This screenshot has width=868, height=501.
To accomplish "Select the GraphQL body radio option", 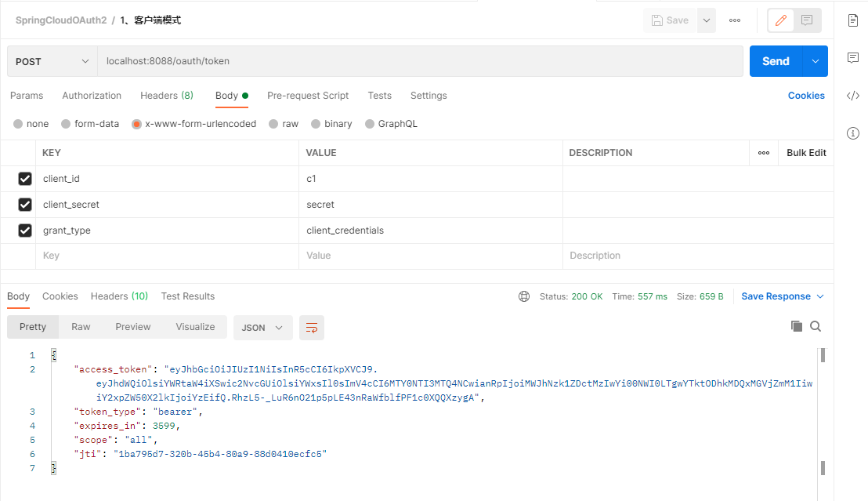I will pos(370,124).
